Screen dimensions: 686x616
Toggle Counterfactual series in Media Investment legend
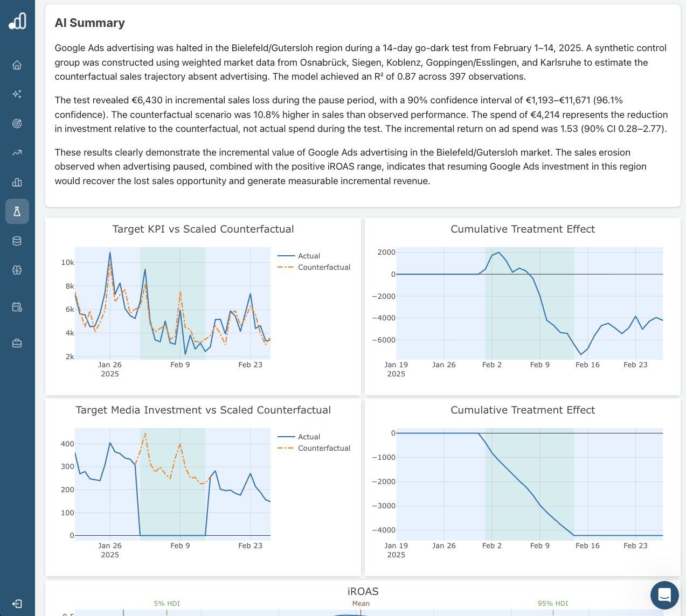click(x=324, y=448)
